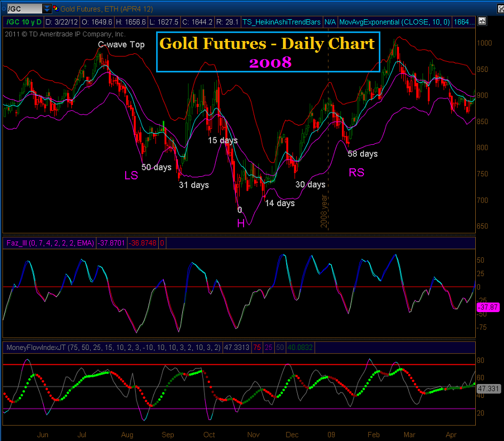
Task: Click the '2011 © TD Ameritrade IP Company, Inc.' notice
Action: [65, 34]
